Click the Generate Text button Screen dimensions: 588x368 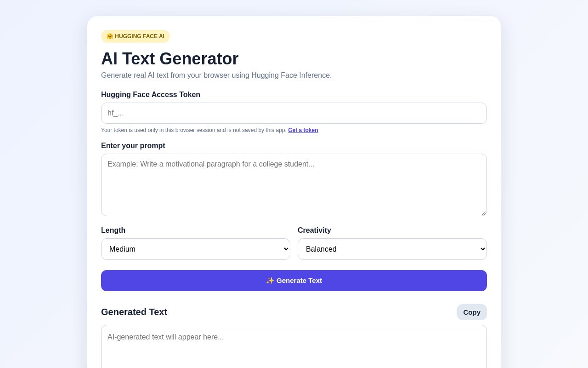point(294,281)
